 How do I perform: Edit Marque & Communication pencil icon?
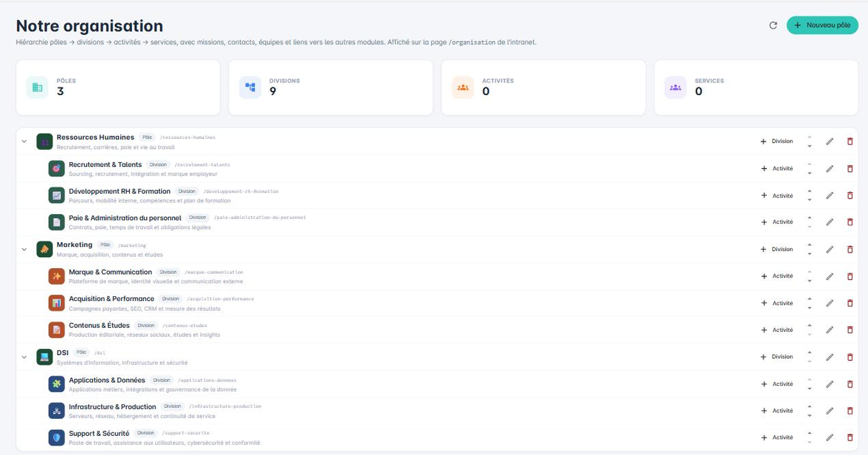coord(830,277)
